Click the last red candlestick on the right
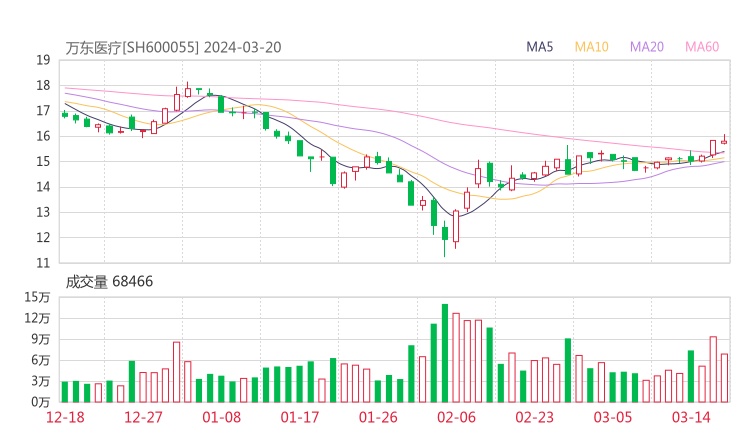 pyautogui.click(x=724, y=141)
